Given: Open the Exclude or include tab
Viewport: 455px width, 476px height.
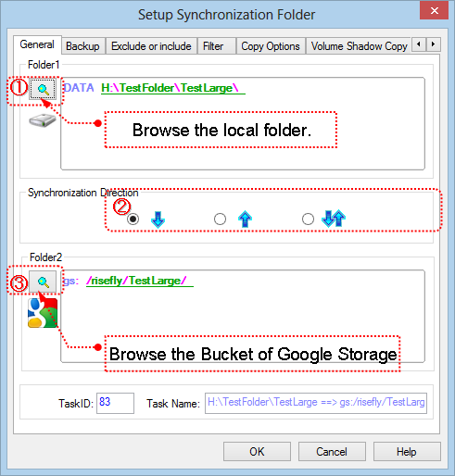Looking at the screenshot, I should tap(151, 46).
